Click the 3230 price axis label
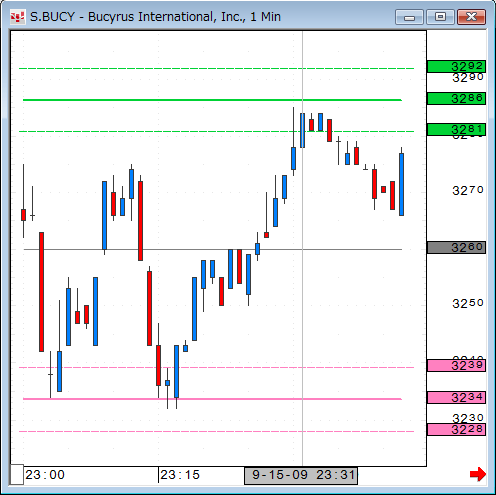Viewport: 496px width, 495px height. point(468,418)
